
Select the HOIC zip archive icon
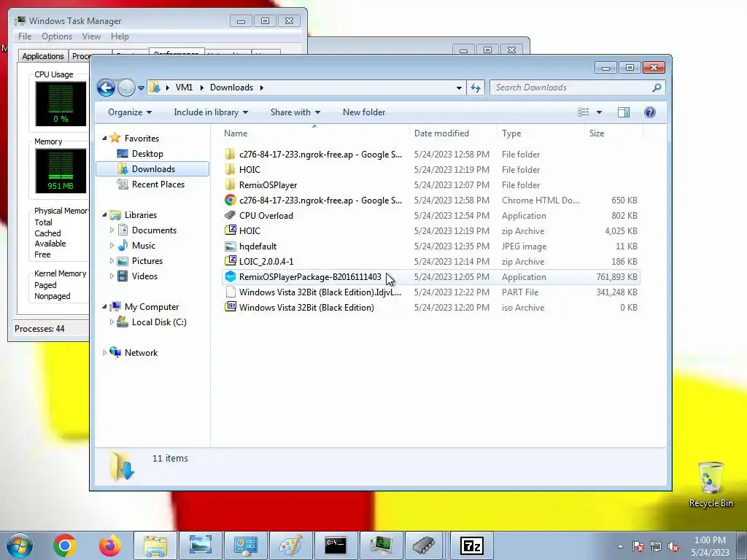230,231
